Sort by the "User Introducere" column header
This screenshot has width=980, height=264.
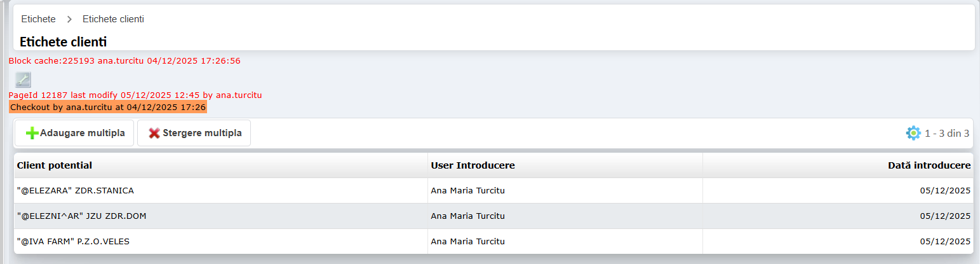(473, 165)
